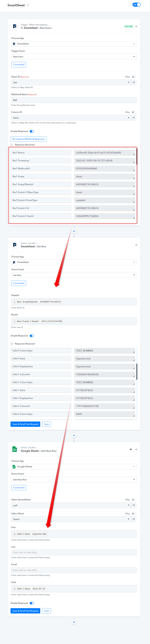Viewport: 150px width, 644px height.
Task: Click the trigger step's Connected button
Action: coord(19,65)
